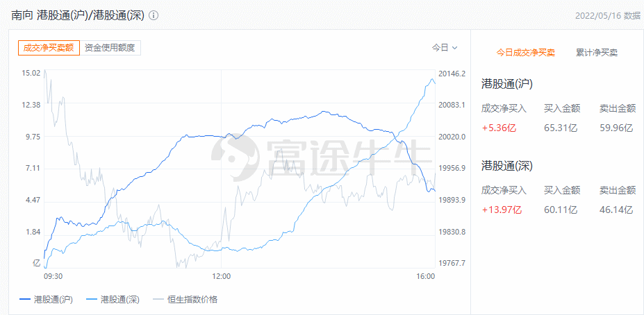Click the info icon beside the title
Viewport: 644px width, 315px height.
click(154, 15)
